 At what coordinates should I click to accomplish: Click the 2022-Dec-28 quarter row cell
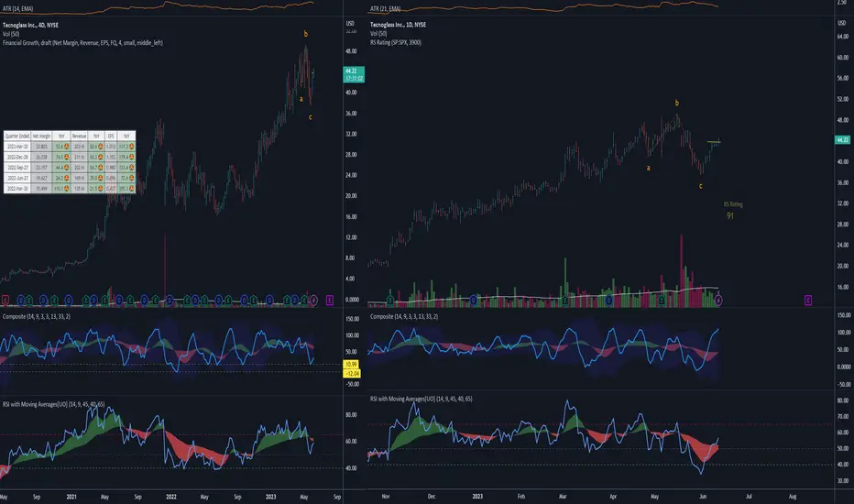coord(16,157)
